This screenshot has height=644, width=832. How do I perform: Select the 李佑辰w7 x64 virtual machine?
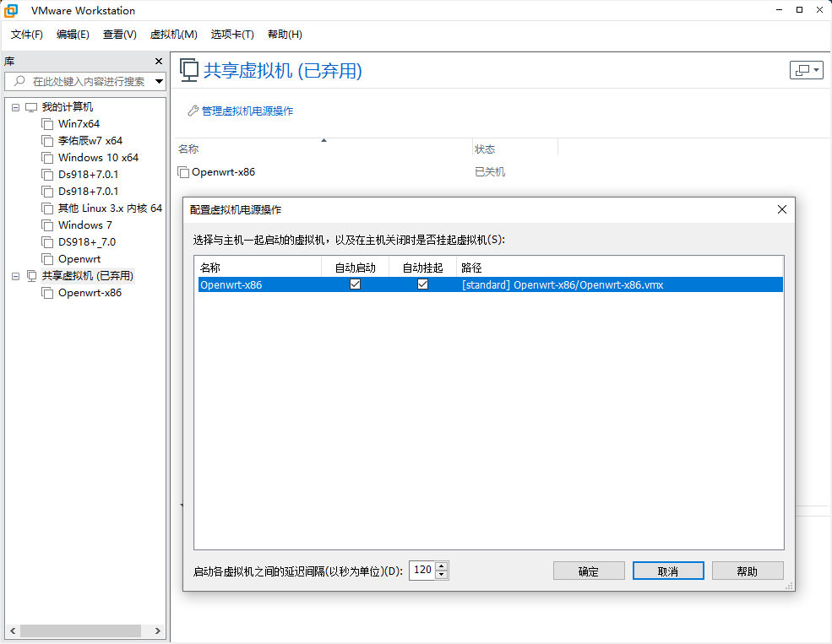[90, 141]
